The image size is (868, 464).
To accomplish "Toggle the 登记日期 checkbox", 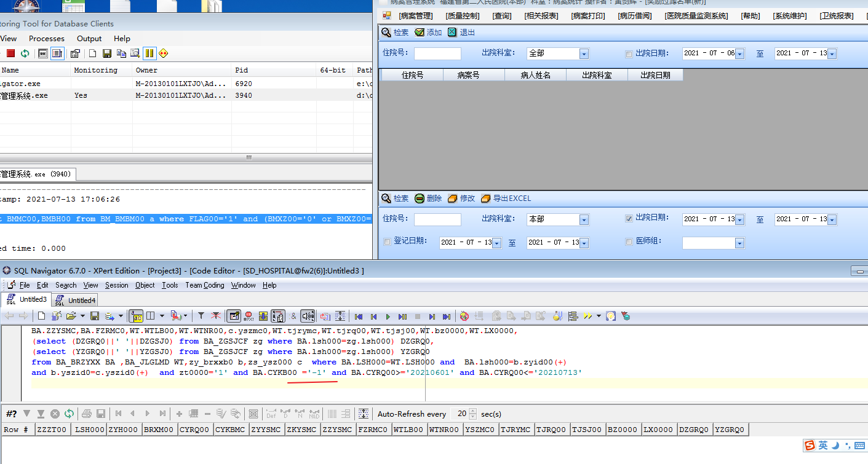I will click(387, 242).
